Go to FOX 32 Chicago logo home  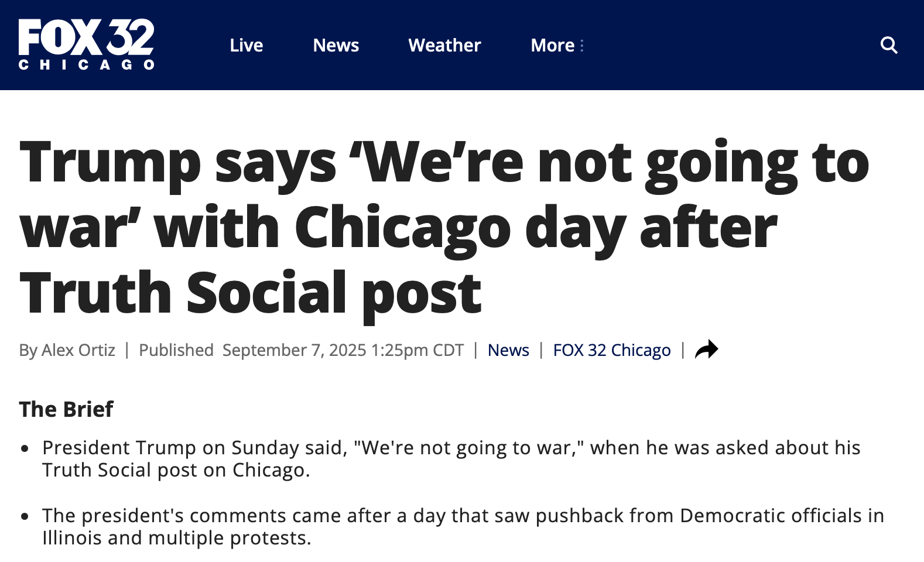(x=87, y=44)
